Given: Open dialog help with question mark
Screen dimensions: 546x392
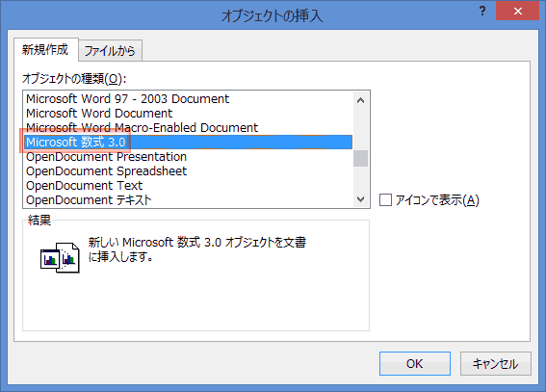Looking at the screenshot, I should click(x=482, y=12).
